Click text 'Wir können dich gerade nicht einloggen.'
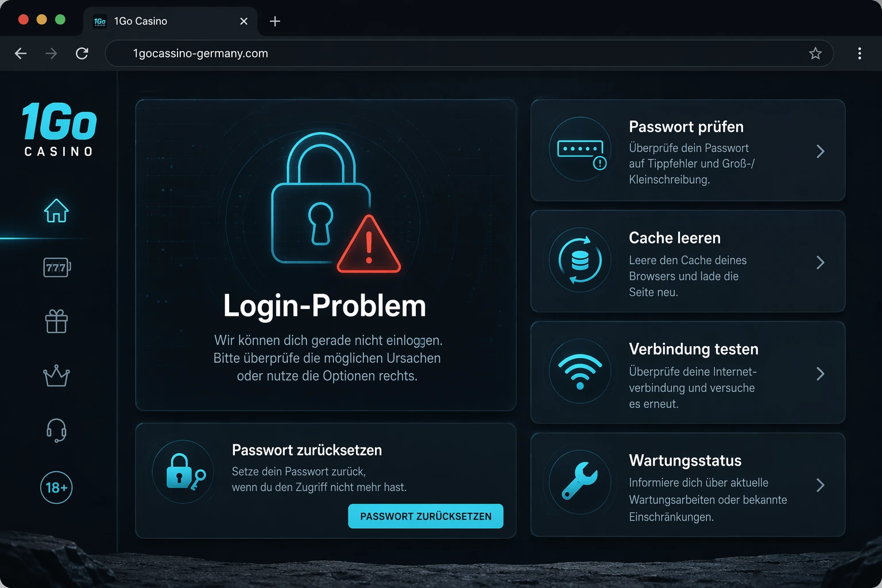The image size is (882, 588). pyautogui.click(x=328, y=341)
